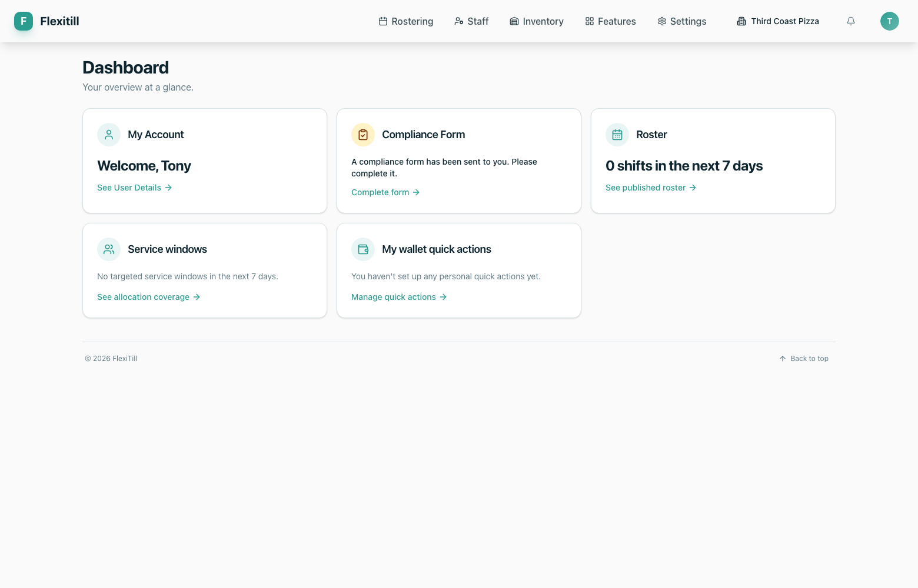This screenshot has height=588, width=918.
Task: Open the Staff menu
Action: (471, 21)
